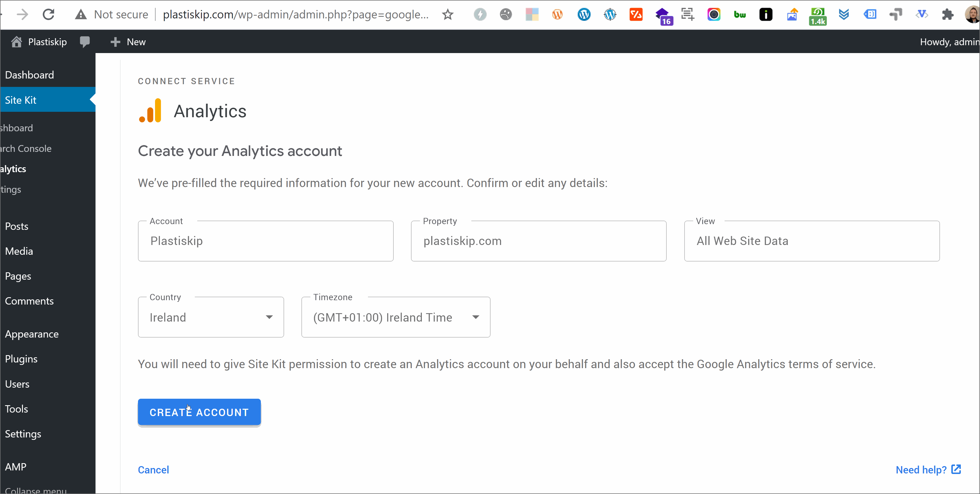The height and width of the screenshot is (494, 980).
Task: Open the Howdy, admin account menu
Action: click(949, 41)
